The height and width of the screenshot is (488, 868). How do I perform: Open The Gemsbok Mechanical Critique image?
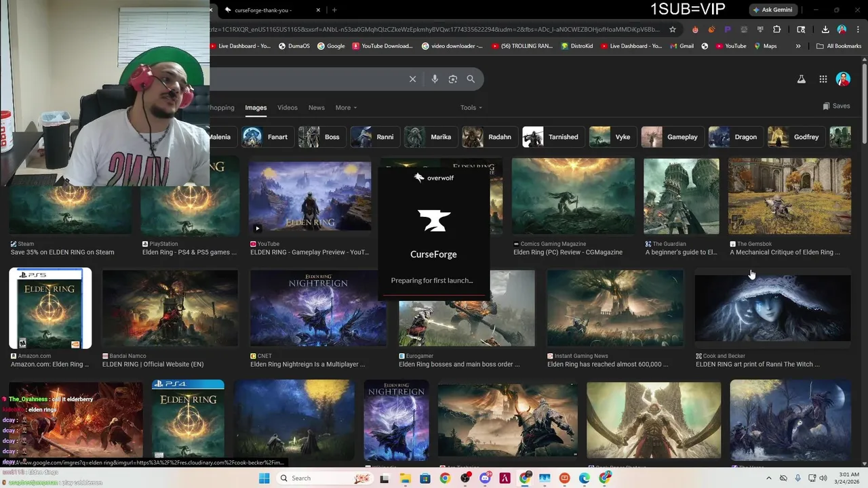pyautogui.click(x=789, y=196)
